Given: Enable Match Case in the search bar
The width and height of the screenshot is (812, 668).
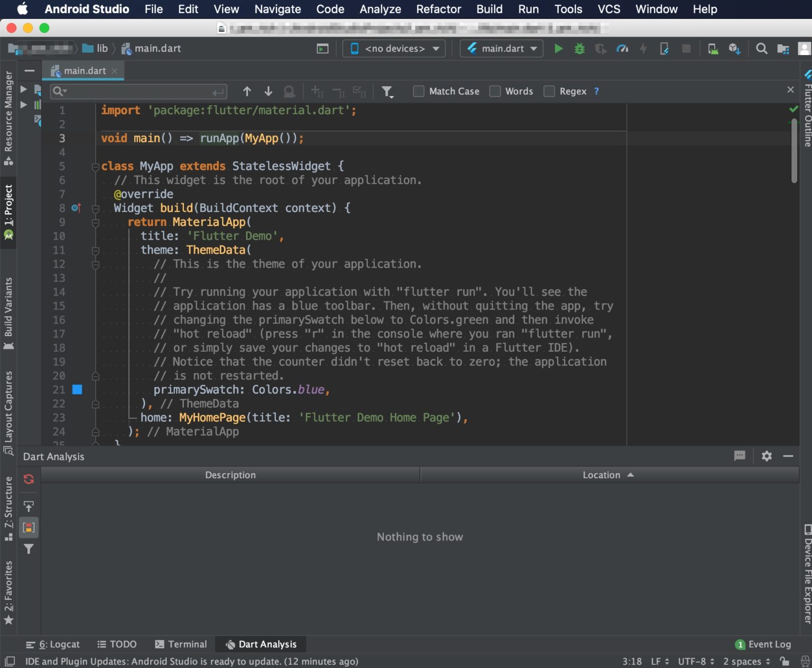Looking at the screenshot, I should coord(418,91).
